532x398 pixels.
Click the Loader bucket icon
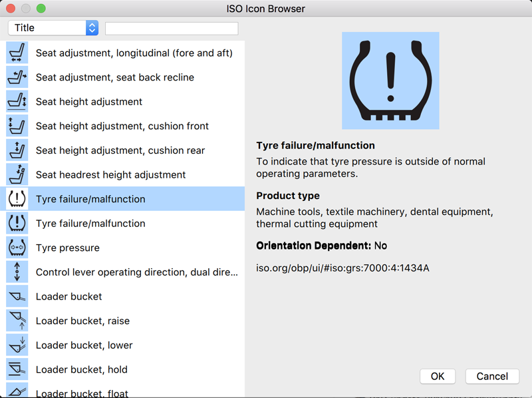tap(17, 296)
